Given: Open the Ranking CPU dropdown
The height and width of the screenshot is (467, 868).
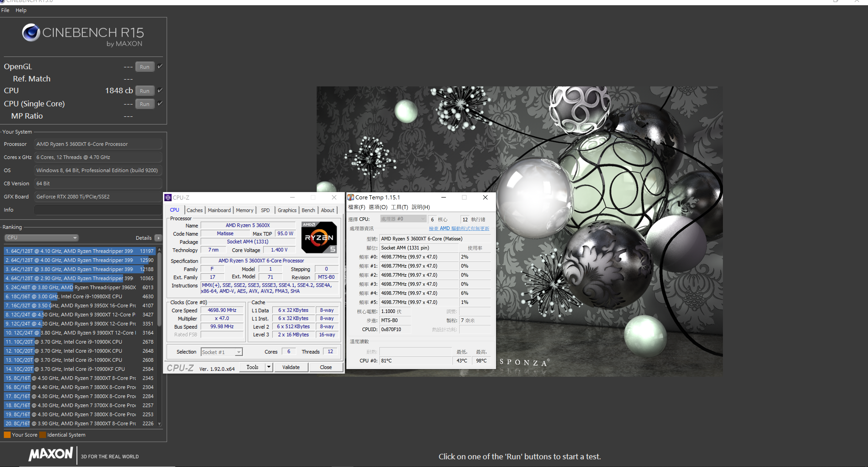Looking at the screenshot, I should (41, 238).
